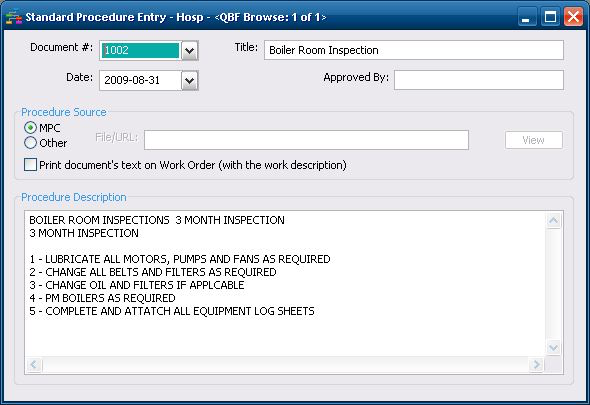Screen dimensions: 590x405
Task: Click the Document # field showing 1002
Action: pos(141,50)
